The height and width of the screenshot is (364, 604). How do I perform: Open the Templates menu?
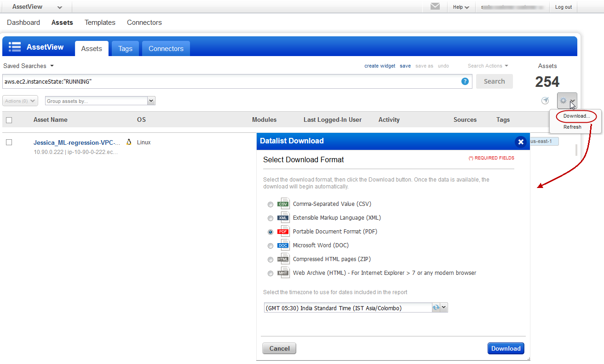pyautogui.click(x=100, y=23)
